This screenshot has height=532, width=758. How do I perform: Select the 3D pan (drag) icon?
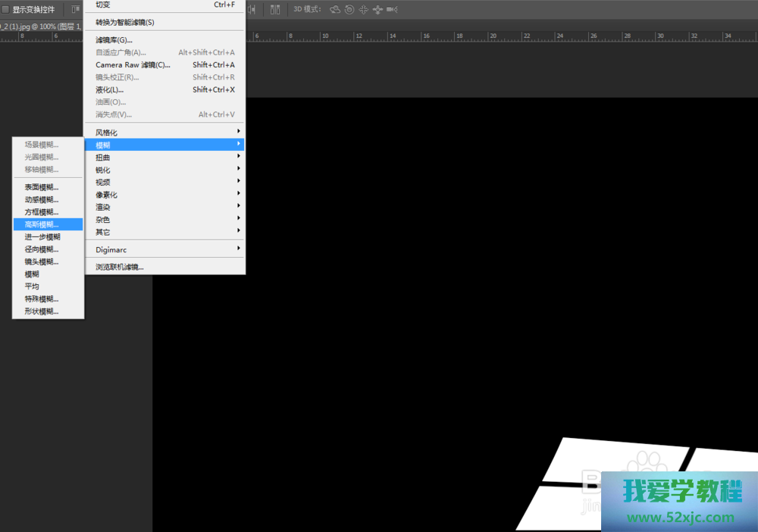(363, 9)
